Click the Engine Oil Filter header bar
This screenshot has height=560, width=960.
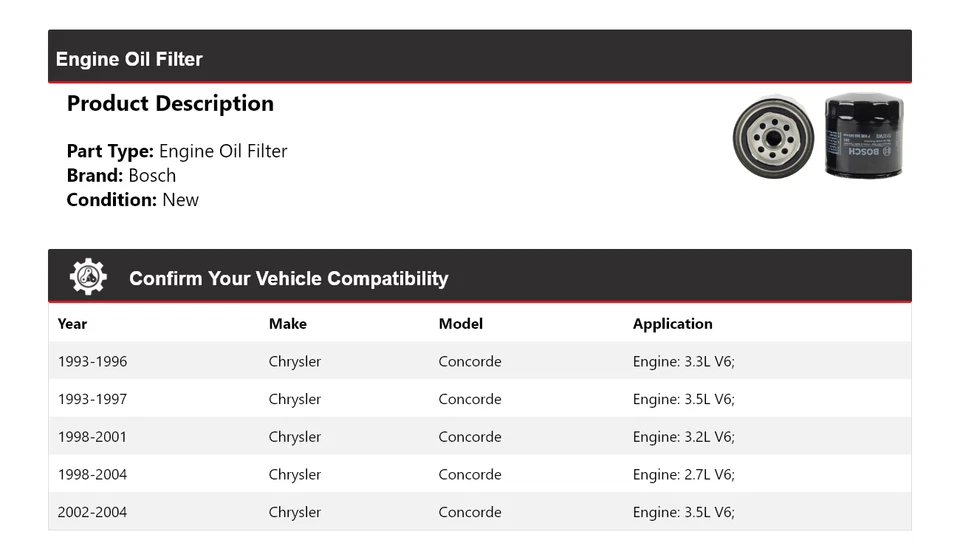click(479, 57)
